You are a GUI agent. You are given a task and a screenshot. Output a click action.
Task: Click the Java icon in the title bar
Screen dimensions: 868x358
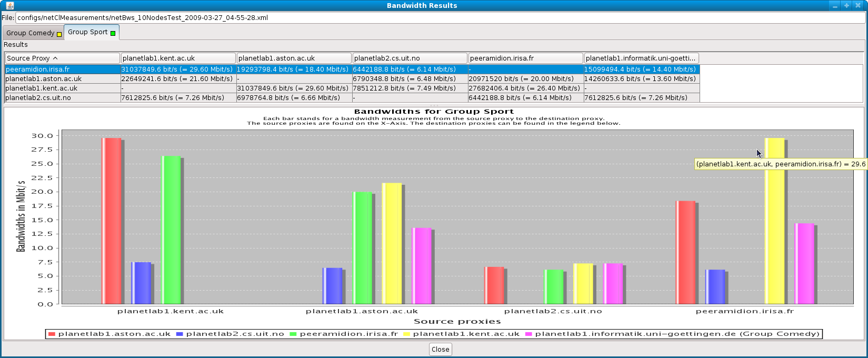[10, 5]
